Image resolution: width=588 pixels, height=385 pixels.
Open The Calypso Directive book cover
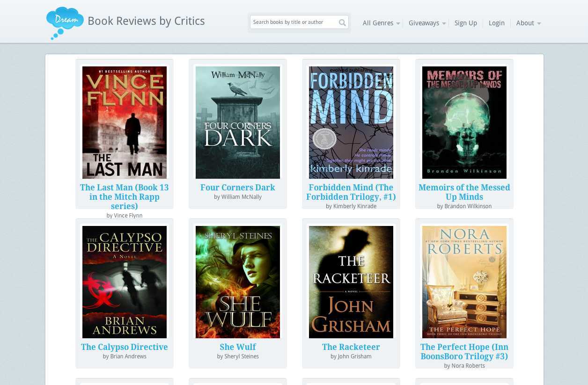coord(125,282)
